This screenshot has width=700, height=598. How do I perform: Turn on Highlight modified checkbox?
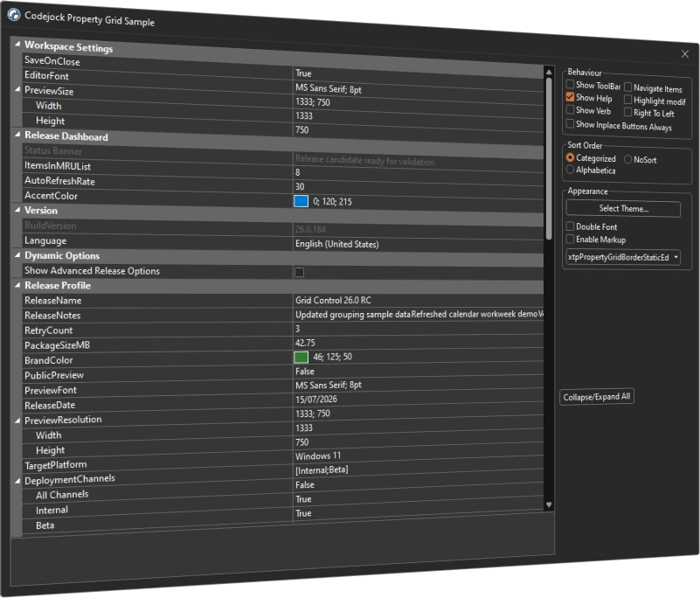pyautogui.click(x=627, y=100)
